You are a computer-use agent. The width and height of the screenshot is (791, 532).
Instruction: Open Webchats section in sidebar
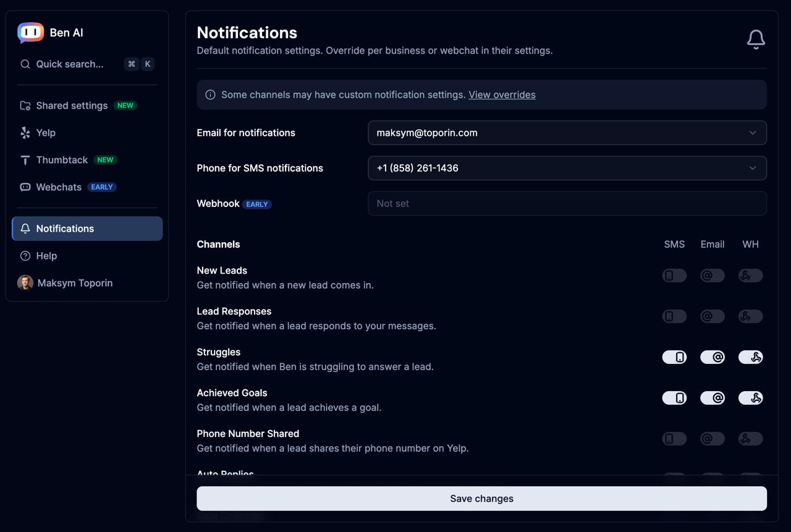(x=87, y=187)
